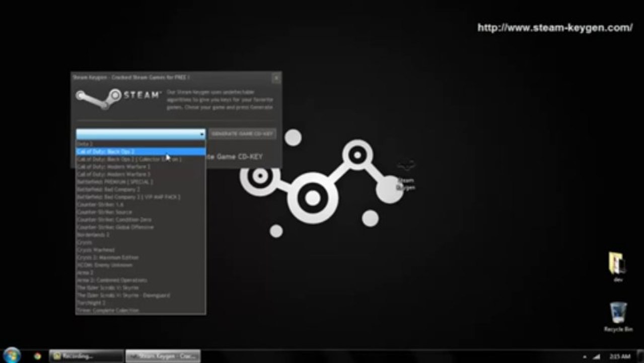The height and width of the screenshot is (363, 644).
Task: Choose Counter-Strike: 1.6 in the list
Action: click(140, 204)
